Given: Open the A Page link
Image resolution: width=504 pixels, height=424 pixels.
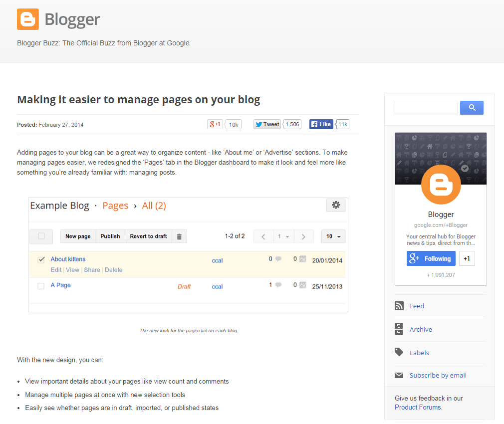Looking at the screenshot, I should pyautogui.click(x=61, y=285).
